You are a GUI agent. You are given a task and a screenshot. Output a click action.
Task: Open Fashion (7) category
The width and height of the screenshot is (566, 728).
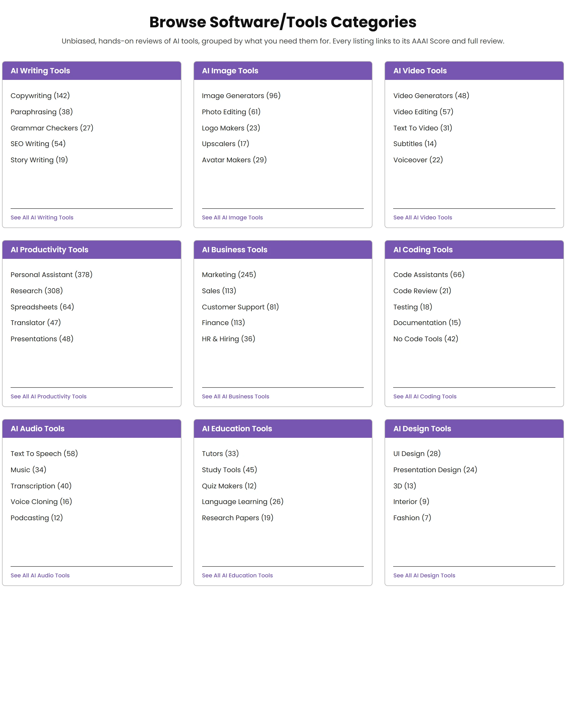(412, 518)
